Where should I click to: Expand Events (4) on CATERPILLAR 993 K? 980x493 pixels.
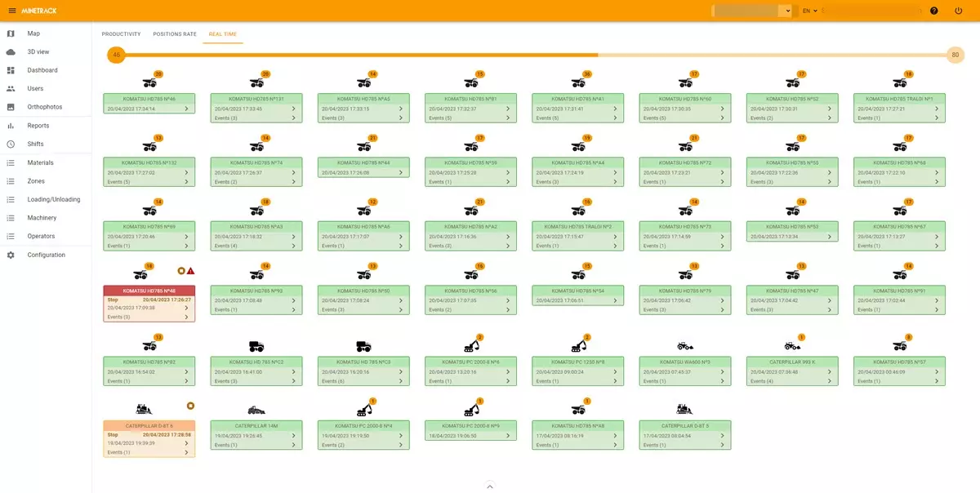[792, 381]
